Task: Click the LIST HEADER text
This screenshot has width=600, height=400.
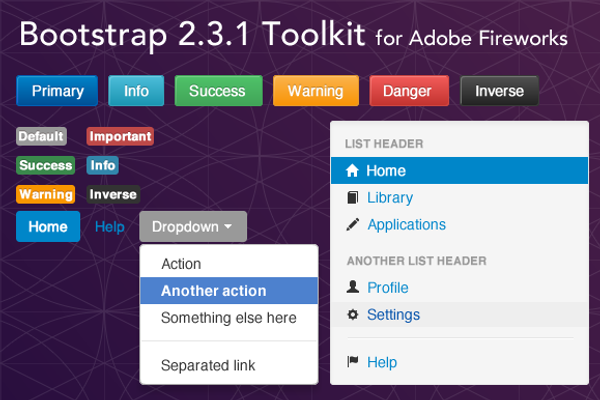Action: click(x=384, y=144)
